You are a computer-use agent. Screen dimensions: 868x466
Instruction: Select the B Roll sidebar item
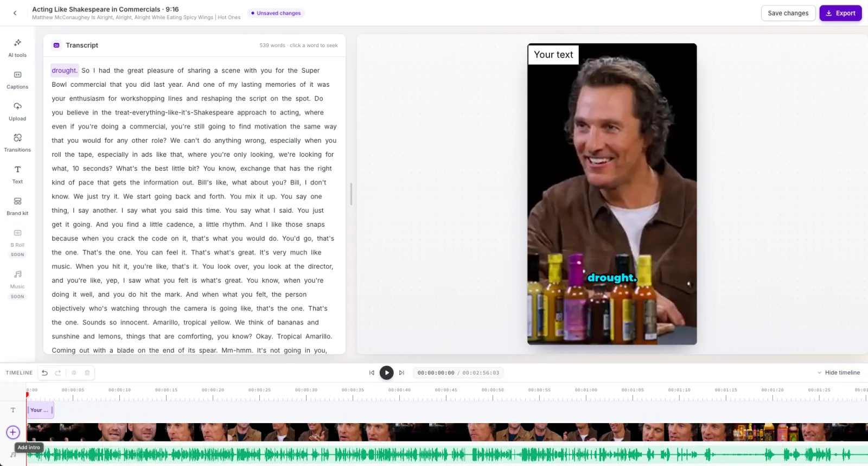coord(17,242)
